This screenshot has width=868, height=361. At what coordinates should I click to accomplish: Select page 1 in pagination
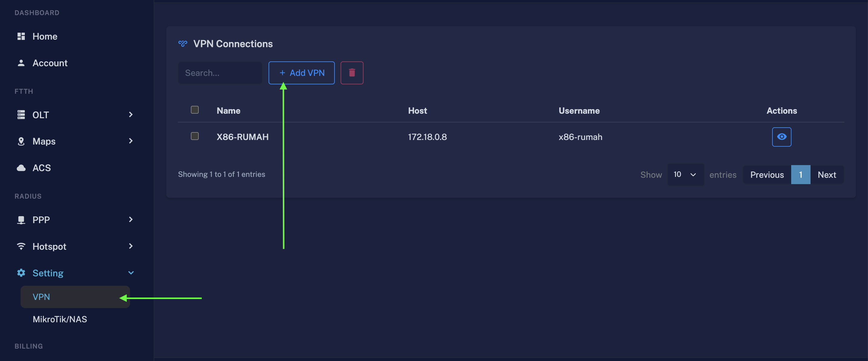pyautogui.click(x=800, y=175)
